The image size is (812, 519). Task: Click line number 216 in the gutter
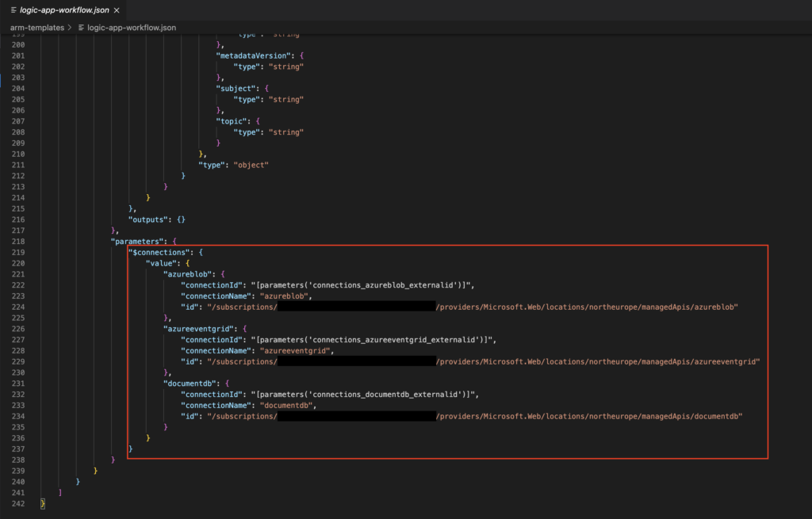tap(18, 219)
